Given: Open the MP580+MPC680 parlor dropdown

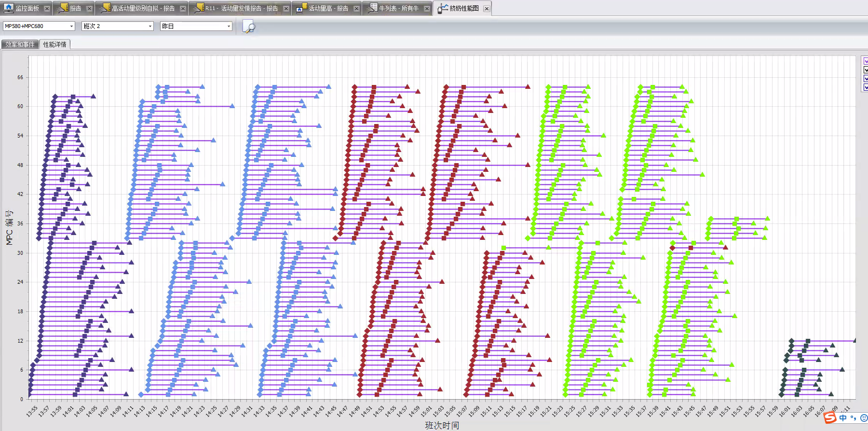Looking at the screenshot, I should [39, 26].
